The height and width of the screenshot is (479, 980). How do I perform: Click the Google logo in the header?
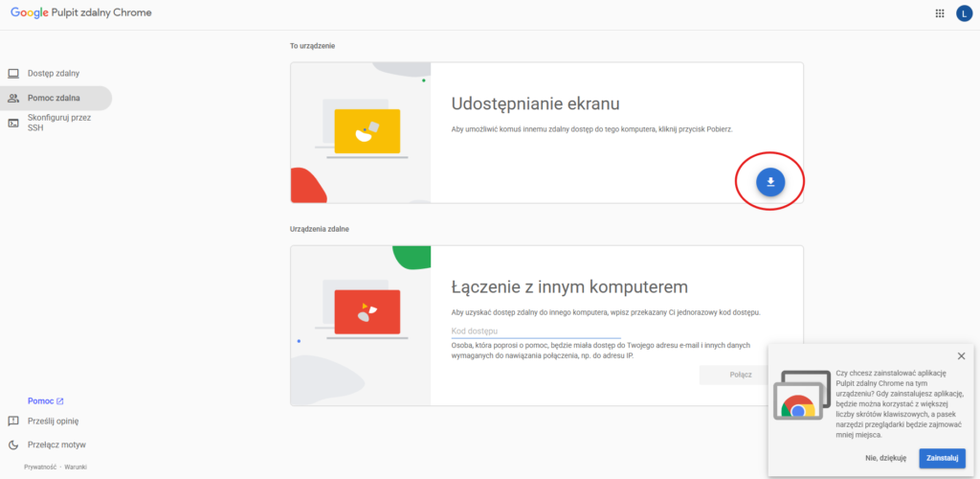click(28, 12)
